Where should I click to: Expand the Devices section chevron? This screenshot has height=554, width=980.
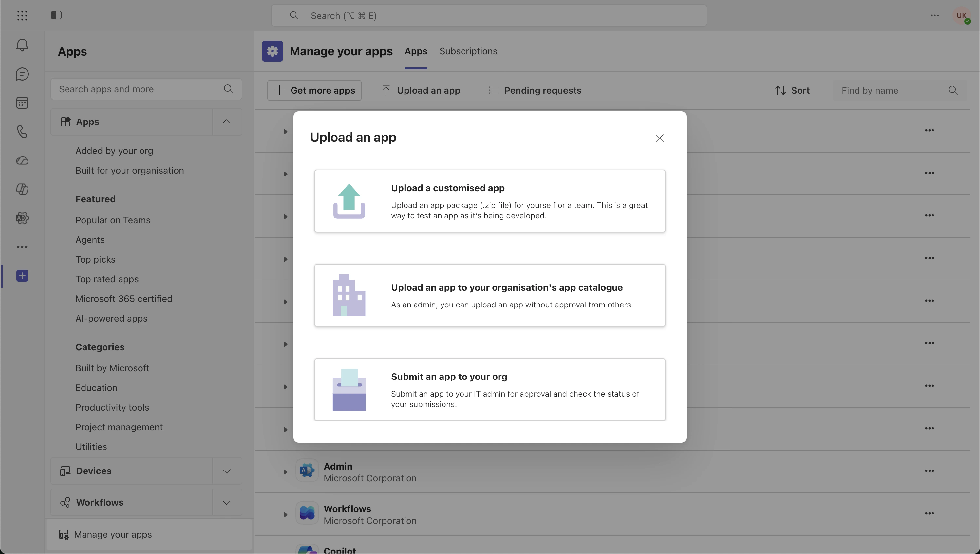coord(226,471)
